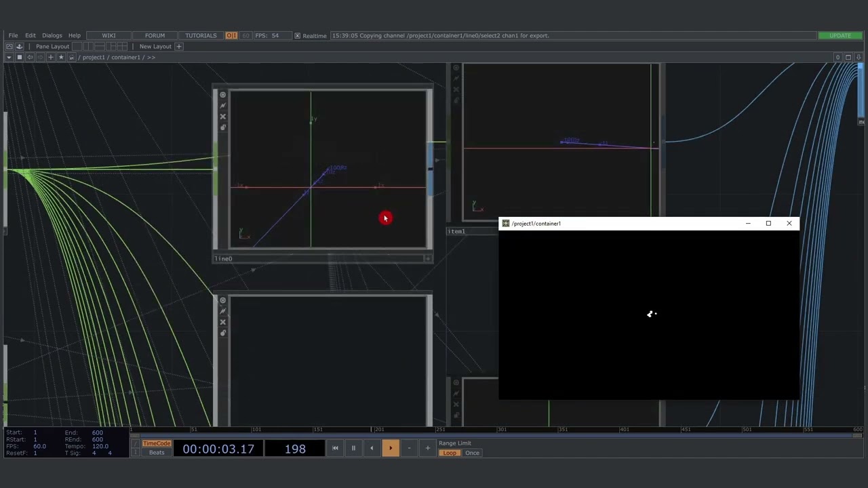Viewport: 868px width, 488px height.
Task: Click plus at end of line0 name bar
Action: pyautogui.click(x=427, y=258)
